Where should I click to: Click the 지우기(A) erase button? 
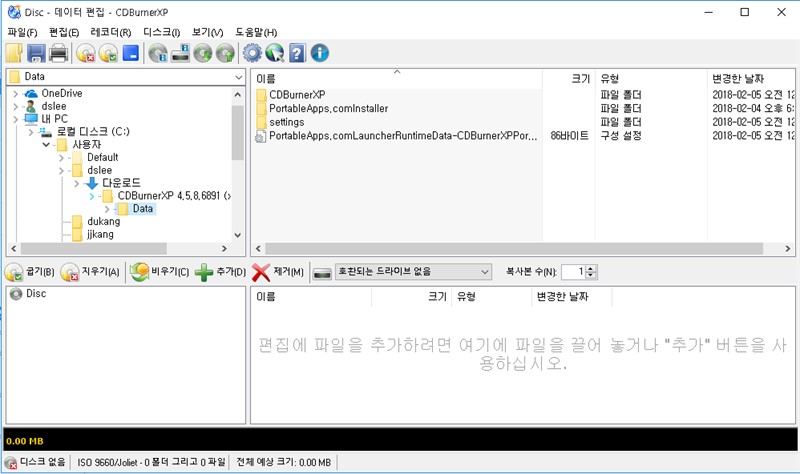[x=90, y=272]
